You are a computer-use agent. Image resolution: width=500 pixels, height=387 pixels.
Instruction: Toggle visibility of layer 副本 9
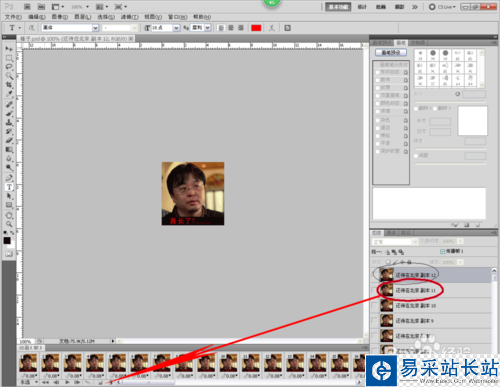(x=375, y=321)
